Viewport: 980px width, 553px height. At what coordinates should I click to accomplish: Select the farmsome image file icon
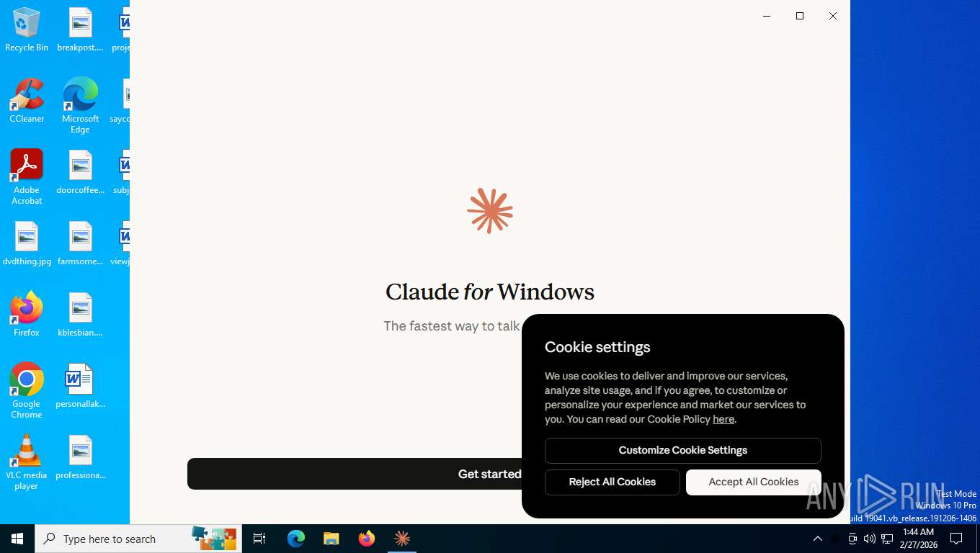point(80,244)
